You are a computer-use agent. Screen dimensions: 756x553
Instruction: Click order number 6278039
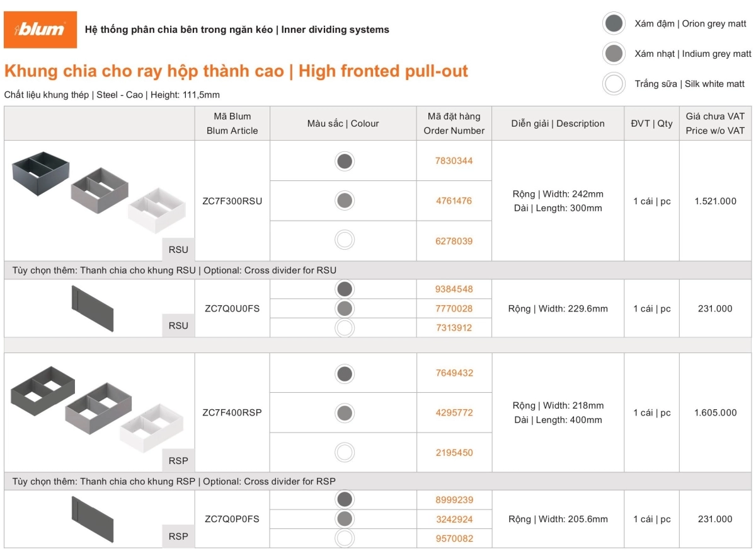coord(454,241)
